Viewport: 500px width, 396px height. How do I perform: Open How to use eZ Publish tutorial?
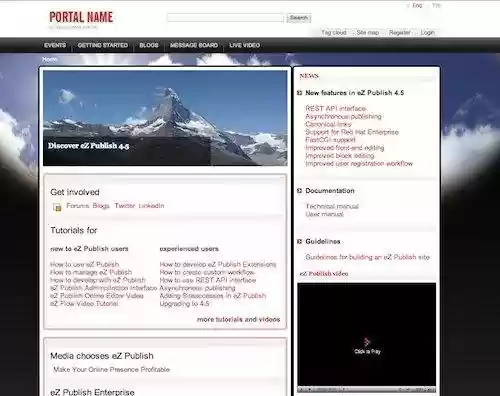tap(85, 264)
